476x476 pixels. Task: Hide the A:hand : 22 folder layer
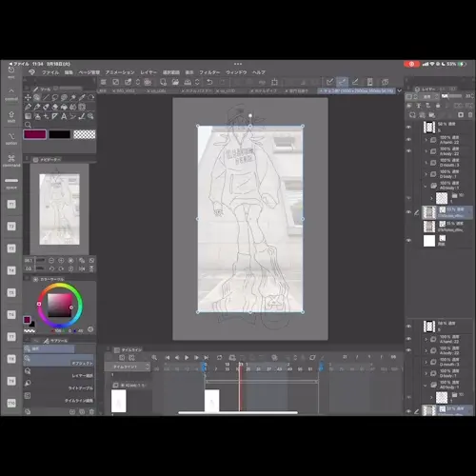tap(408, 139)
